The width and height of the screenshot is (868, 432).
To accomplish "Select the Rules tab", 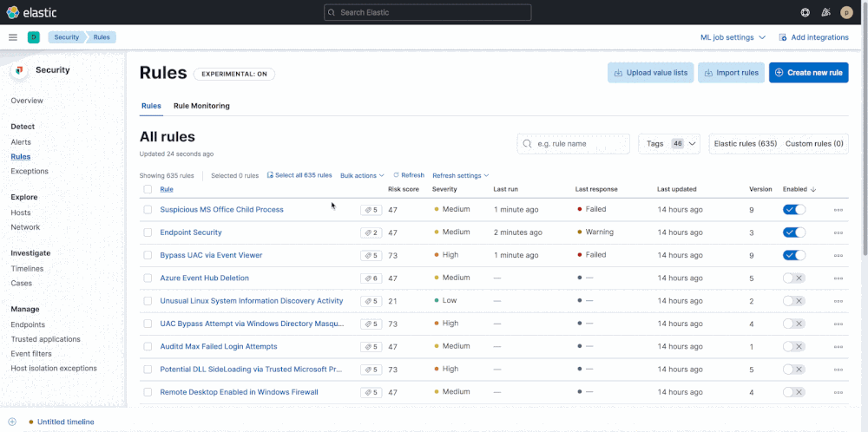I will (x=151, y=106).
